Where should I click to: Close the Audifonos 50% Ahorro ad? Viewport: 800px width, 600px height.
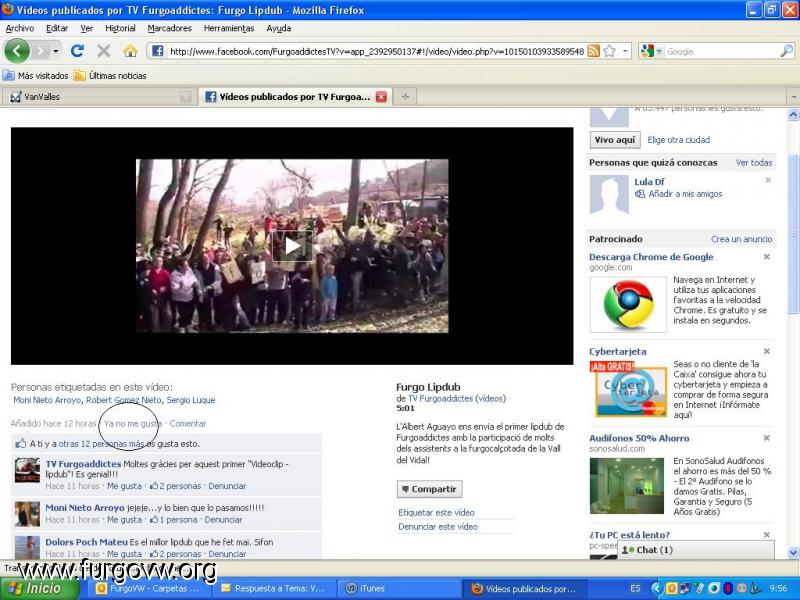[x=766, y=438]
